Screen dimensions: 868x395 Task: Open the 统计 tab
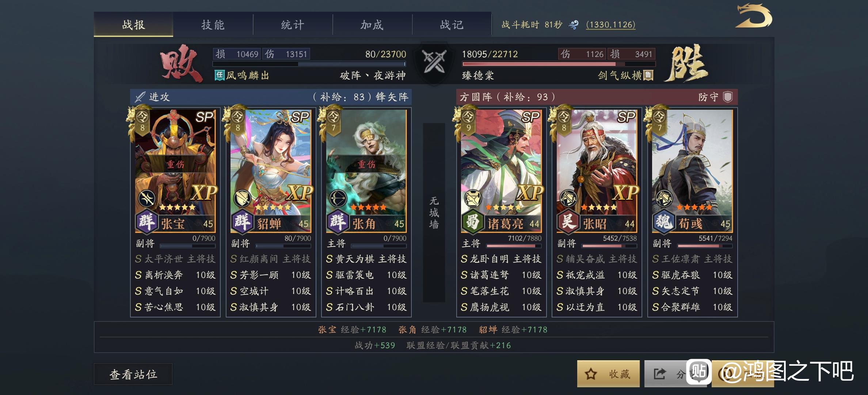point(293,25)
